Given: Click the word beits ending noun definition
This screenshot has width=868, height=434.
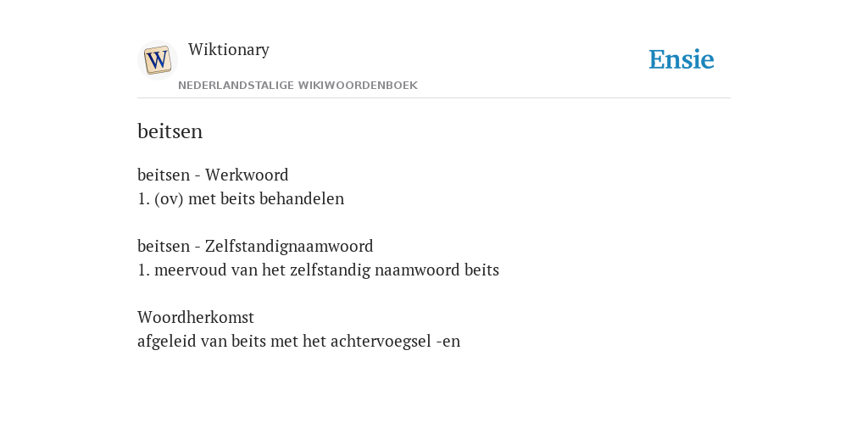Looking at the screenshot, I should (x=481, y=270).
